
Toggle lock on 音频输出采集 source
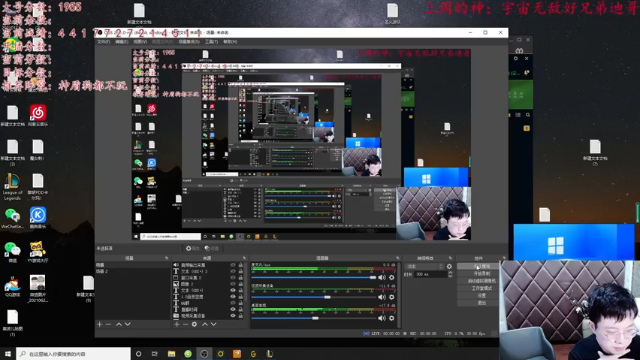(241, 265)
